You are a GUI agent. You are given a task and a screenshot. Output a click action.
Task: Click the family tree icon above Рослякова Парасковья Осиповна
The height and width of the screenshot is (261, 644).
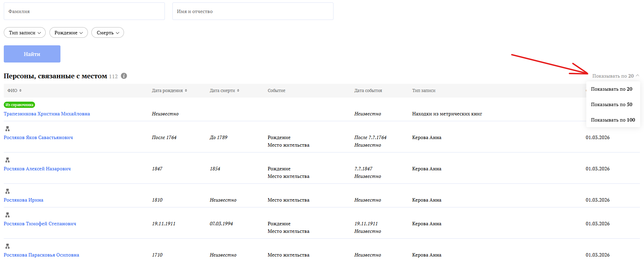click(x=8, y=246)
